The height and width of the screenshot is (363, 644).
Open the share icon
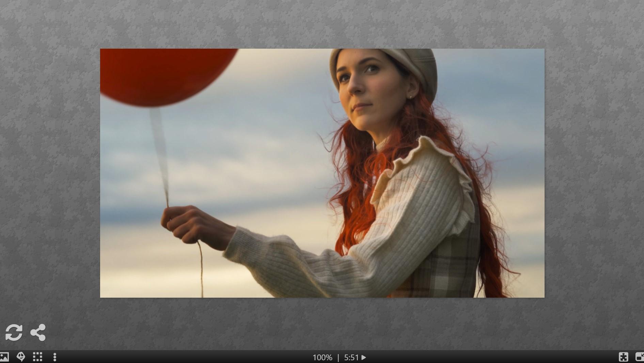(x=38, y=332)
